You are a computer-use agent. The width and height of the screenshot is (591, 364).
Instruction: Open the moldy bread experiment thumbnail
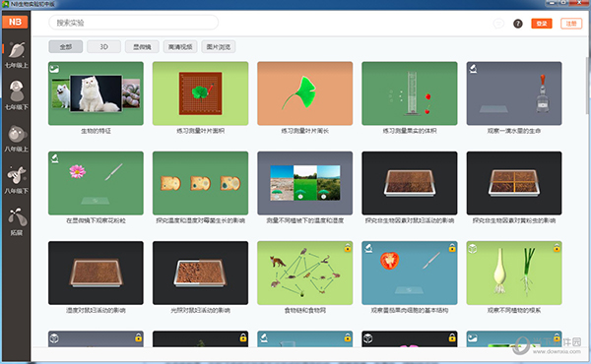201,183
